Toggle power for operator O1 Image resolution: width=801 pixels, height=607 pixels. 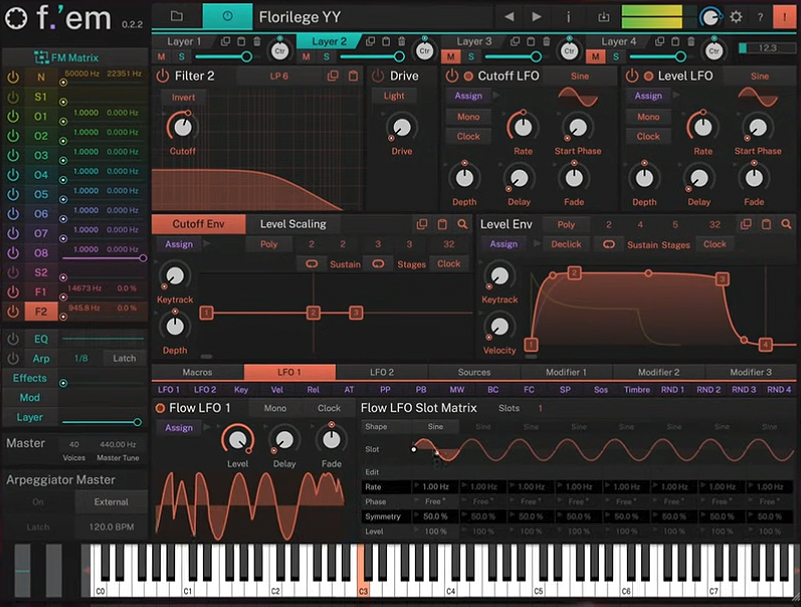point(13,116)
